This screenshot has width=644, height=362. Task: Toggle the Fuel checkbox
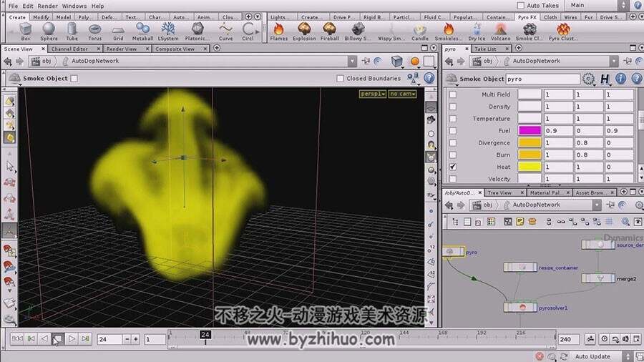point(453,130)
